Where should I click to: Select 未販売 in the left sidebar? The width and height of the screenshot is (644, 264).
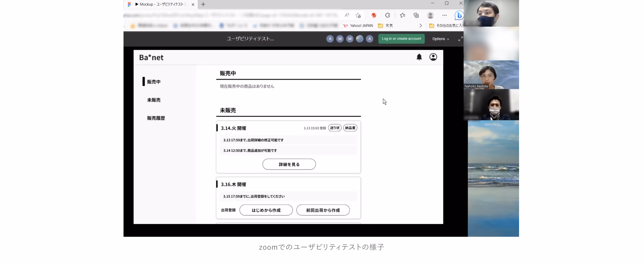(x=153, y=100)
